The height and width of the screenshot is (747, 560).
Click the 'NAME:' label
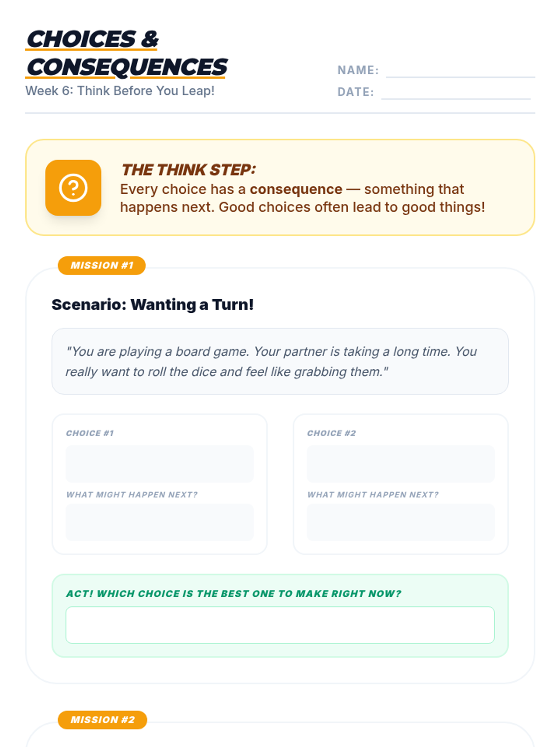coord(358,70)
